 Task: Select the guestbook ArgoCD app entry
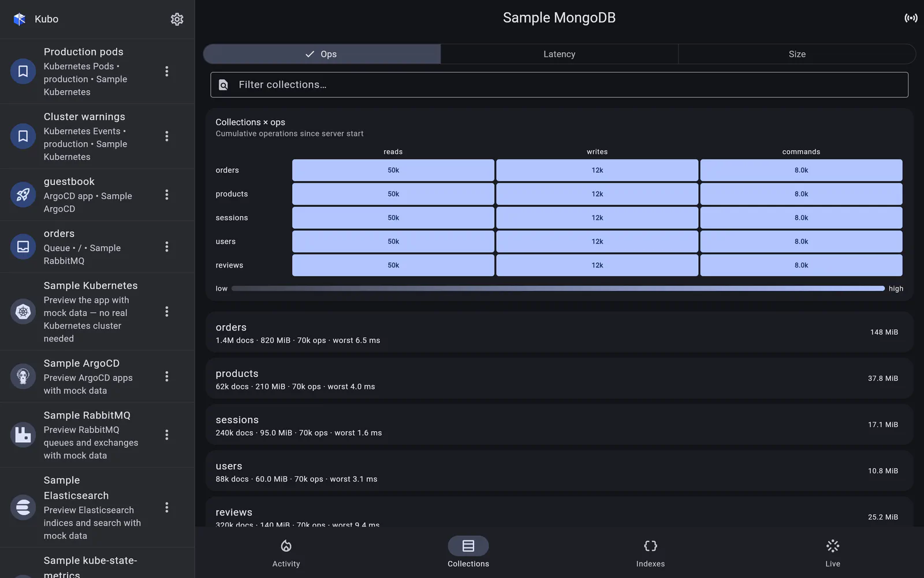[x=97, y=195]
